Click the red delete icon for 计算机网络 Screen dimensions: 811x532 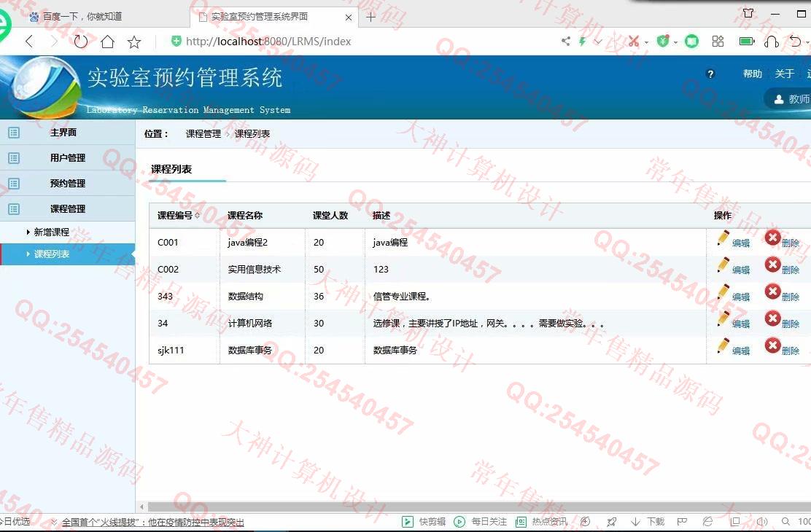773,318
